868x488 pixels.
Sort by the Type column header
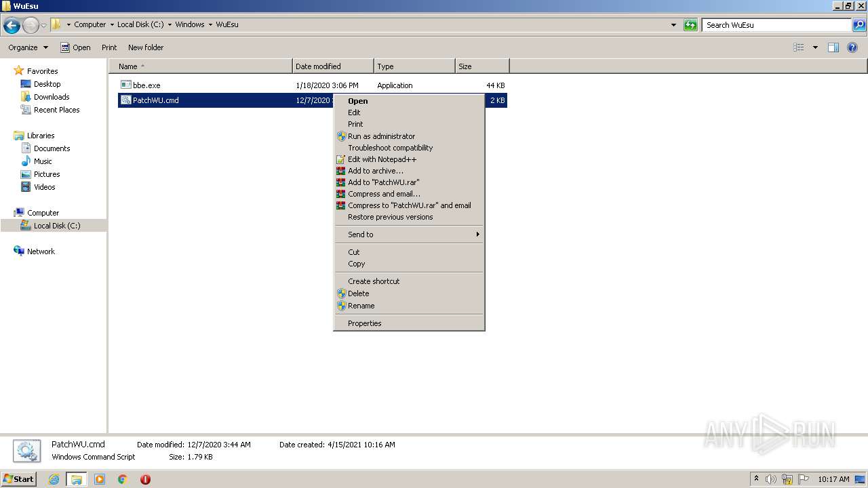(414, 66)
